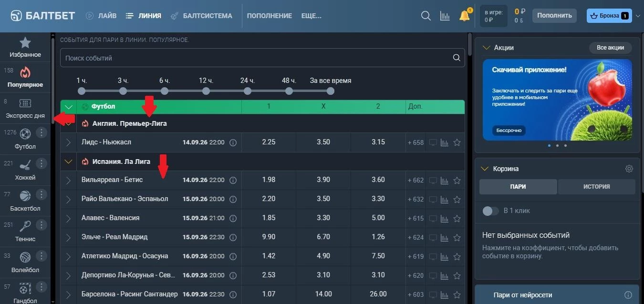644x304 pixels.
Task: Open info icon for Лидс - Ньюкасл
Action: pyautogui.click(x=233, y=142)
